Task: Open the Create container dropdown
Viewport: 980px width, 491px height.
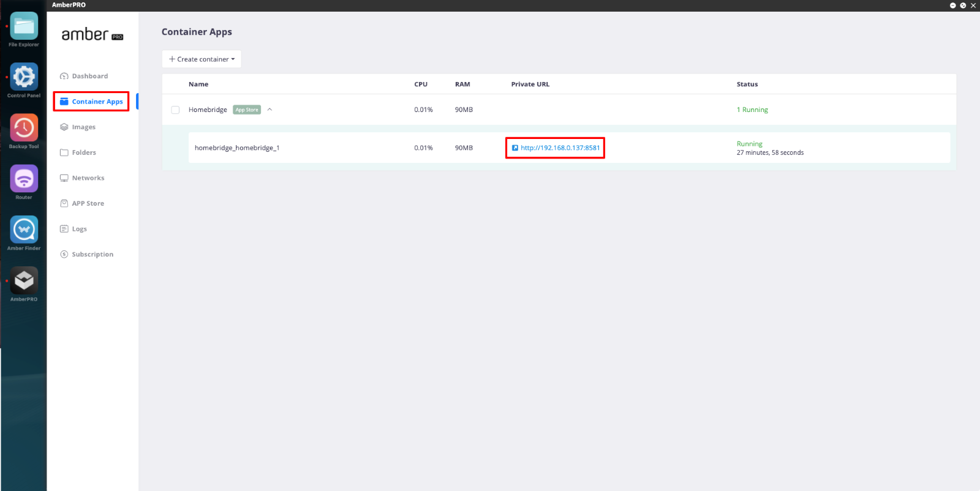Action: tap(202, 59)
